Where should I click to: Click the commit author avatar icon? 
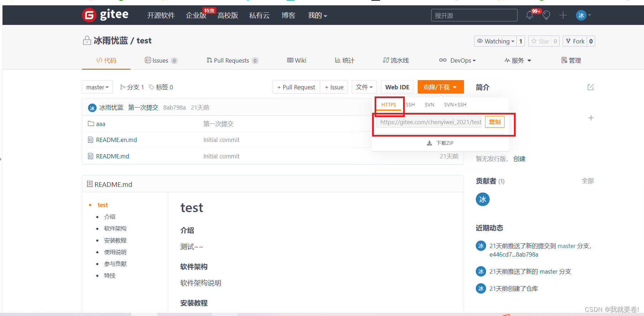click(92, 107)
